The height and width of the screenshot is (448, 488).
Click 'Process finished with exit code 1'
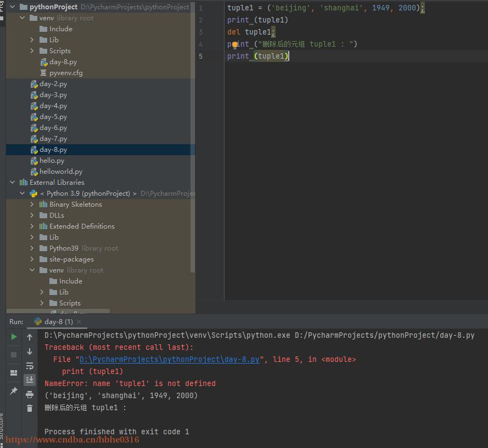tap(117, 432)
